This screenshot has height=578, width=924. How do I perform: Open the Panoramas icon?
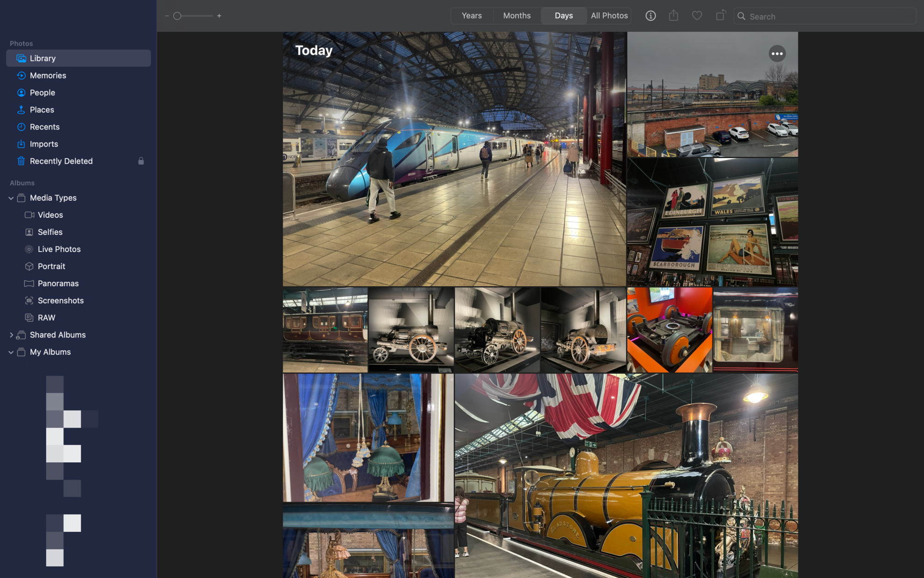[x=29, y=283]
